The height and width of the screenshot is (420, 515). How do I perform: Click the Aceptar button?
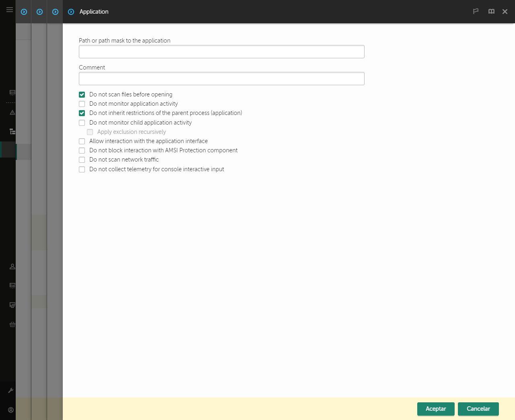click(436, 409)
